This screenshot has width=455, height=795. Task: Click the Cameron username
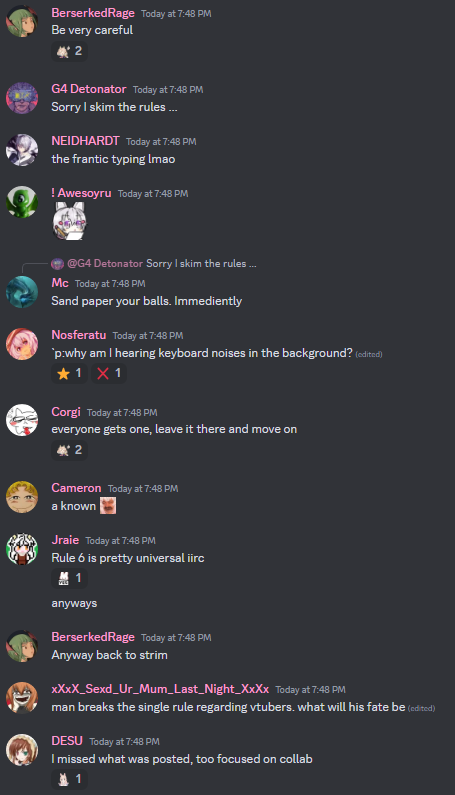click(76, 488)
